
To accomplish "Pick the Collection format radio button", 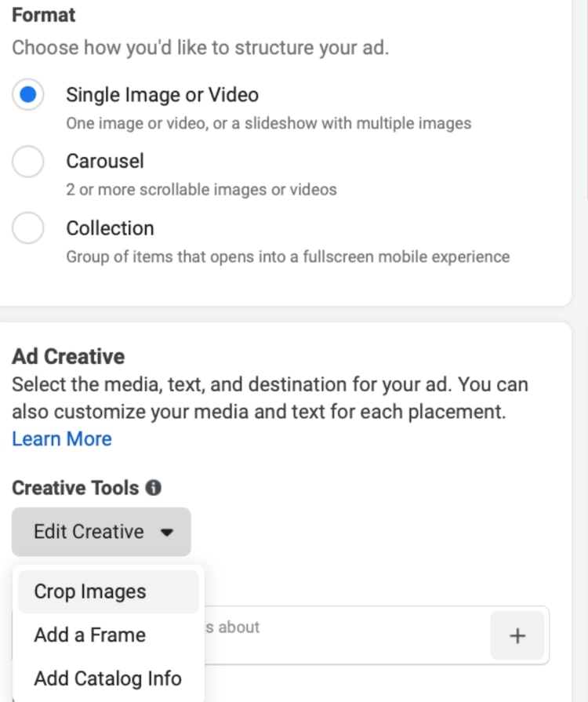I will [x=27, y=228].
